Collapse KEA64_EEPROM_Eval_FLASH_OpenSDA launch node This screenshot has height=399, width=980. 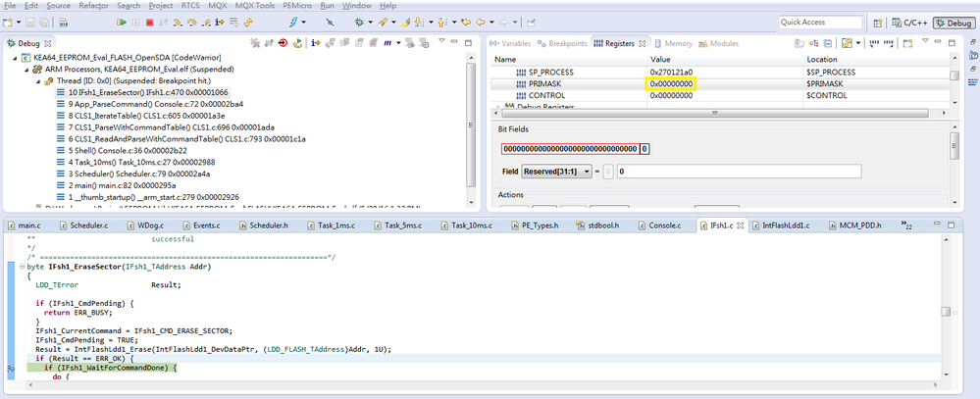tap(16, 58)
